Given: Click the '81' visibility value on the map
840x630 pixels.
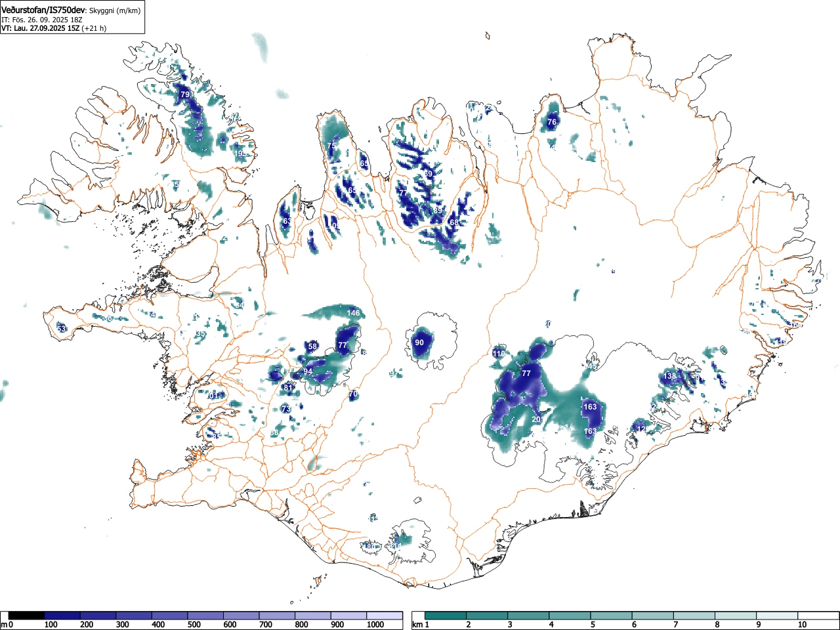Looking at the screenshot, I should [287, 388].
